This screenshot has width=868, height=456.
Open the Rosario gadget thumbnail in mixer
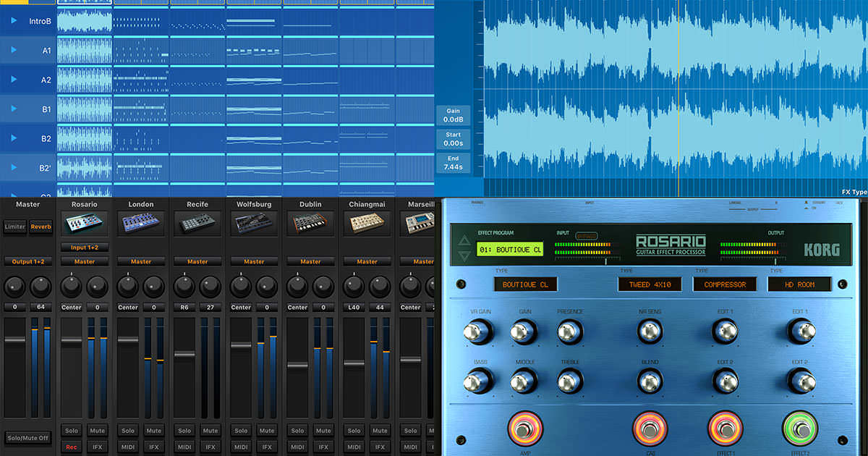tap(84, 224)
